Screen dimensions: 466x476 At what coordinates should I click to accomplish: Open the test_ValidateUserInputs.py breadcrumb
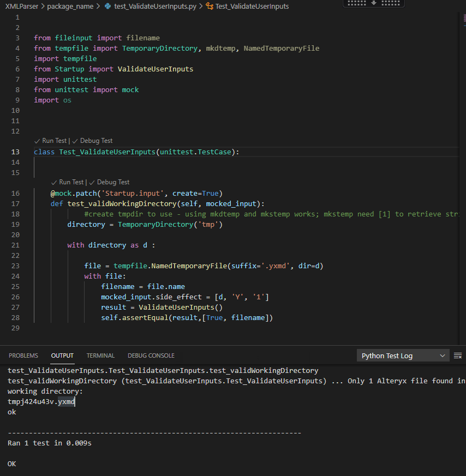point(155,6)
